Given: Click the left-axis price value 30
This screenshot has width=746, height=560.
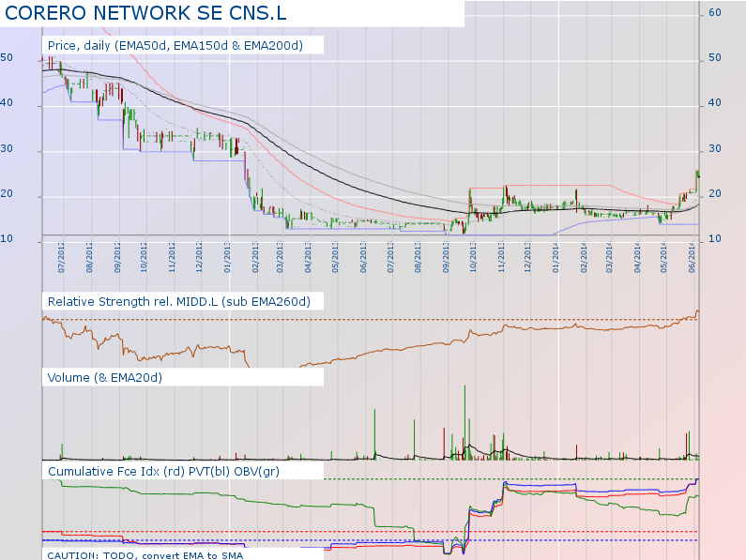Looking at the screenshot, I should click(x=7, y=148).
